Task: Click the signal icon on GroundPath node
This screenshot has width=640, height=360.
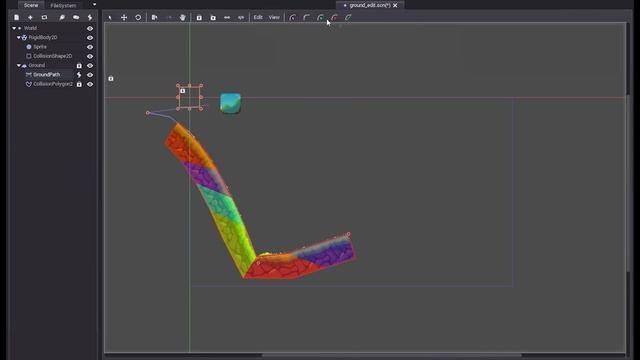Action: point(79,75)
